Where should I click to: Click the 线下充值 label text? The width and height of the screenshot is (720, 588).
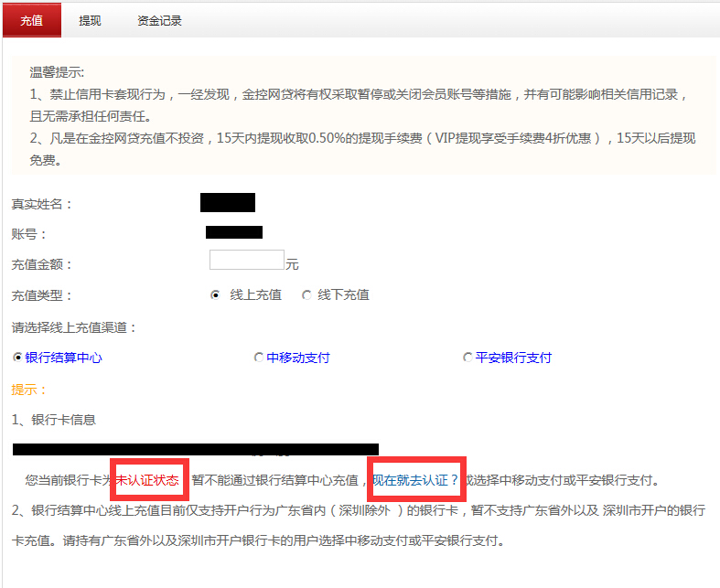(343, 295)
